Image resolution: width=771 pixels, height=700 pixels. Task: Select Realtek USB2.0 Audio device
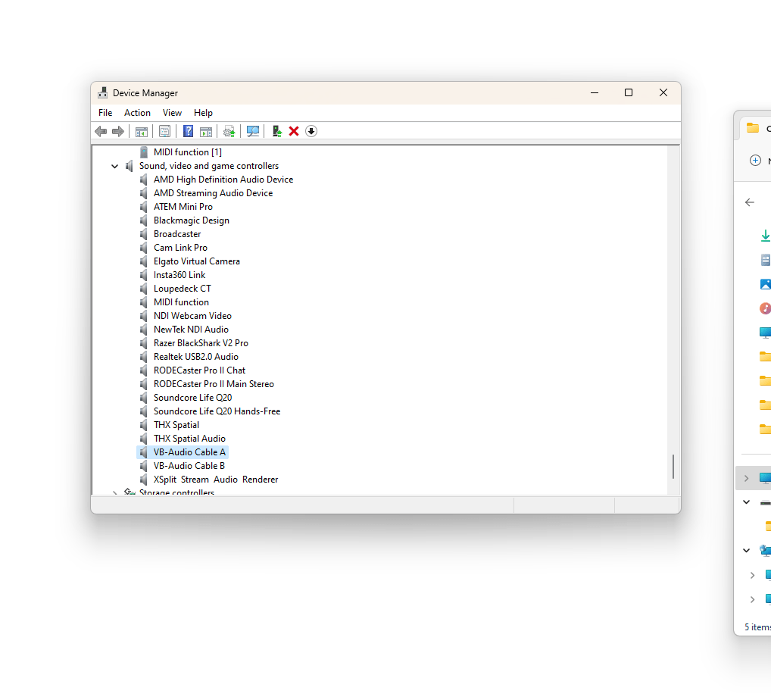point(195,357)
